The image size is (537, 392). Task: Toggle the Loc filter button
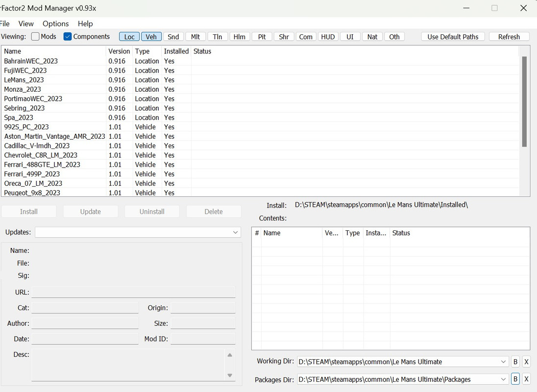point(129,37)
